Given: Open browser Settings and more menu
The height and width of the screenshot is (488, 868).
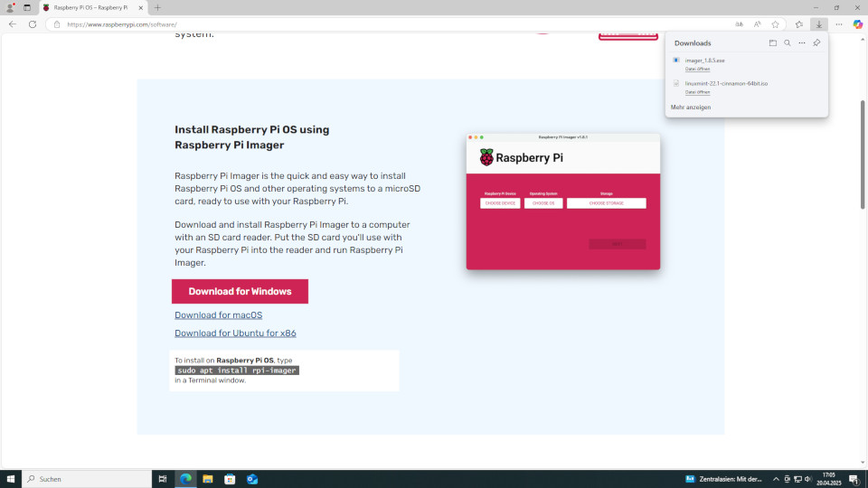Looking at the screenshot, I should point(839,24).
